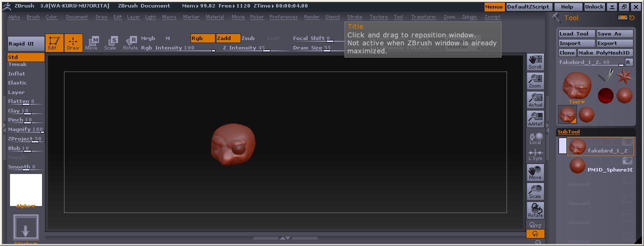Clone the current tool

click(567, 52)
